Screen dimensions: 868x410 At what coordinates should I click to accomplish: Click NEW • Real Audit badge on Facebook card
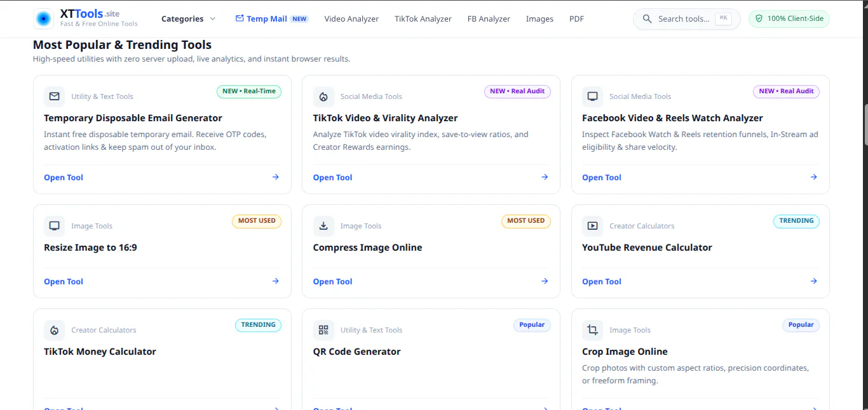[787, 91]
